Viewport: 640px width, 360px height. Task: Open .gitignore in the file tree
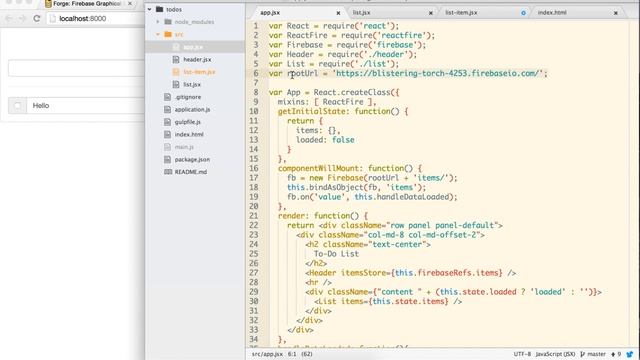click(188, 97)
